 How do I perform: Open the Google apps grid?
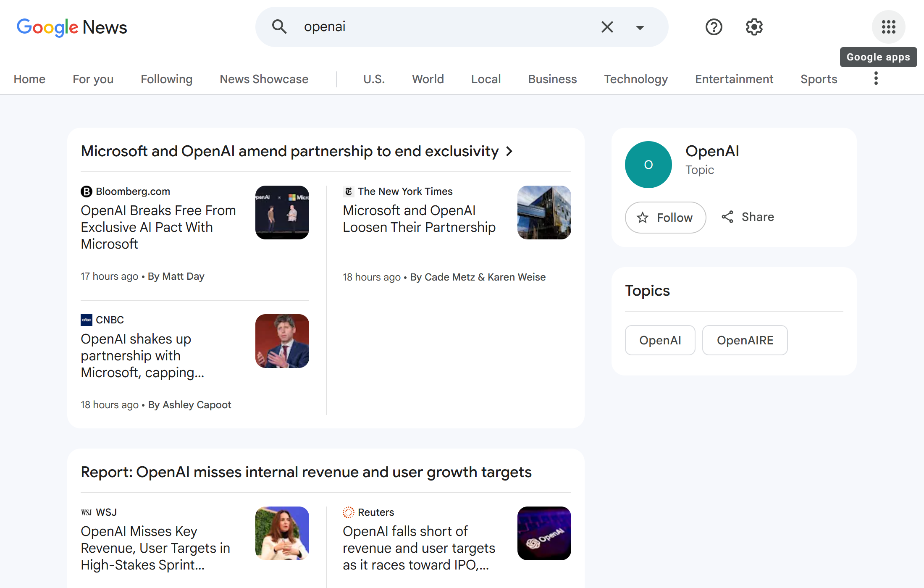[x=888, y=27]
